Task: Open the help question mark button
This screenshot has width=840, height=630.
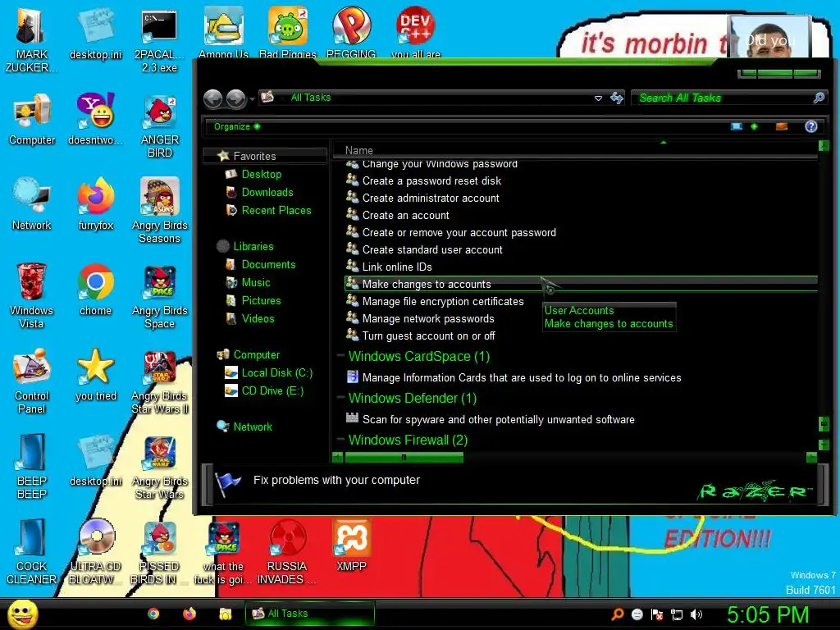Action: 810,126
